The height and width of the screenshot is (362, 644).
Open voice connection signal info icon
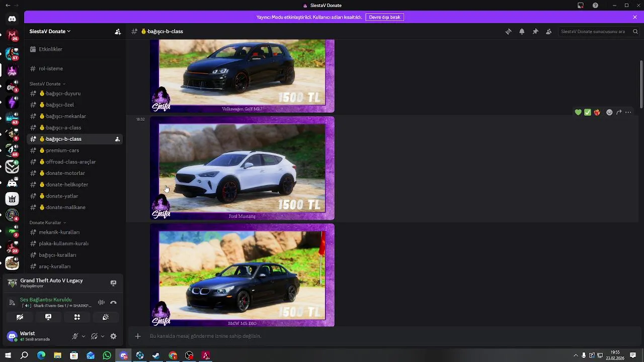pyautogui.click(x=12, y=302)
